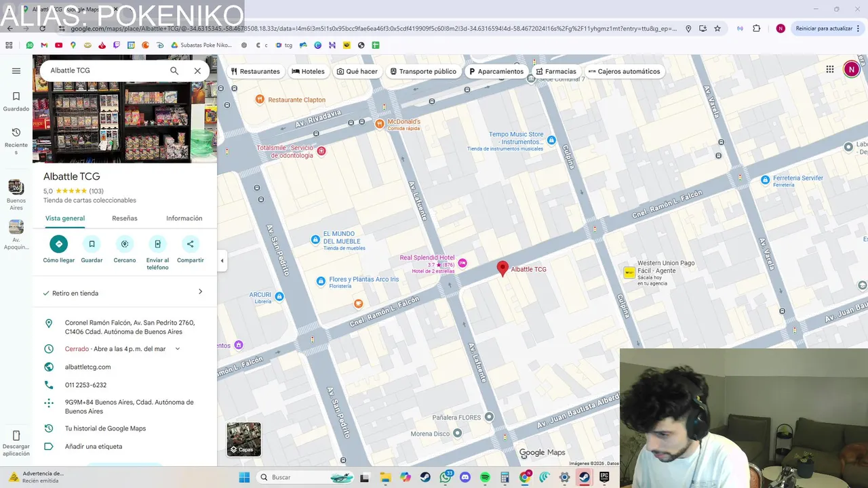Select the Farmacias chip

click(x=556, y=71)
